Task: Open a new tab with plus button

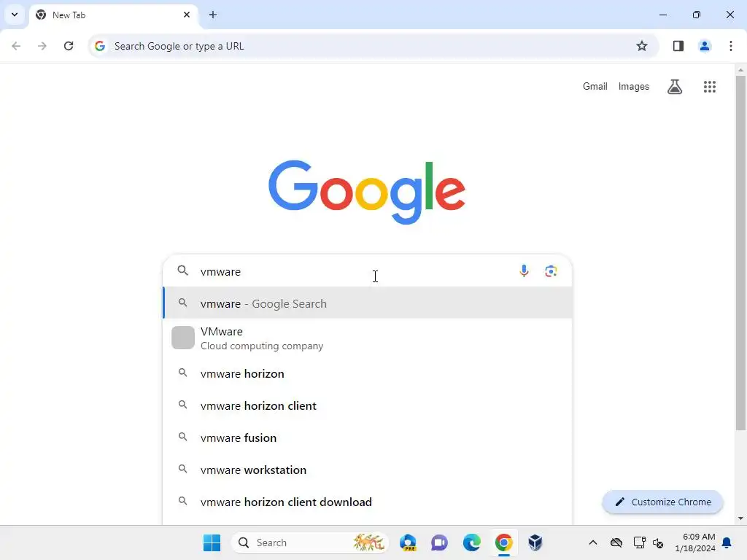Action: pyautogui.click(x=213, y=15)
